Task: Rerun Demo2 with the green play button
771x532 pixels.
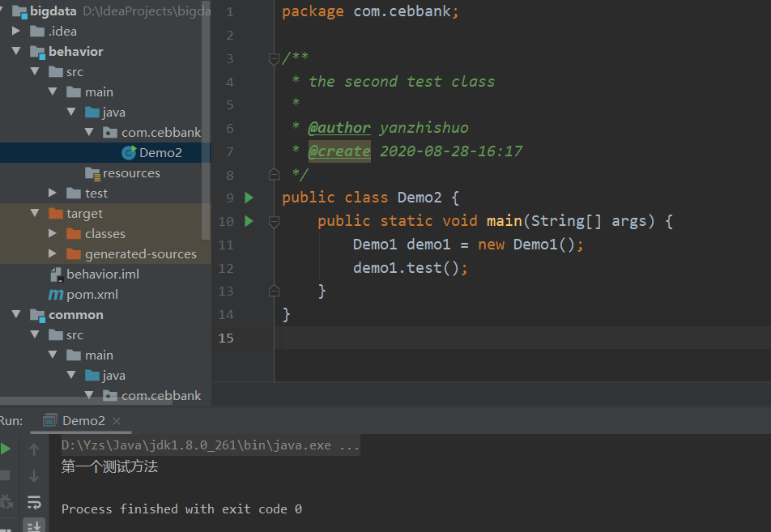Action: coord(6,449)
